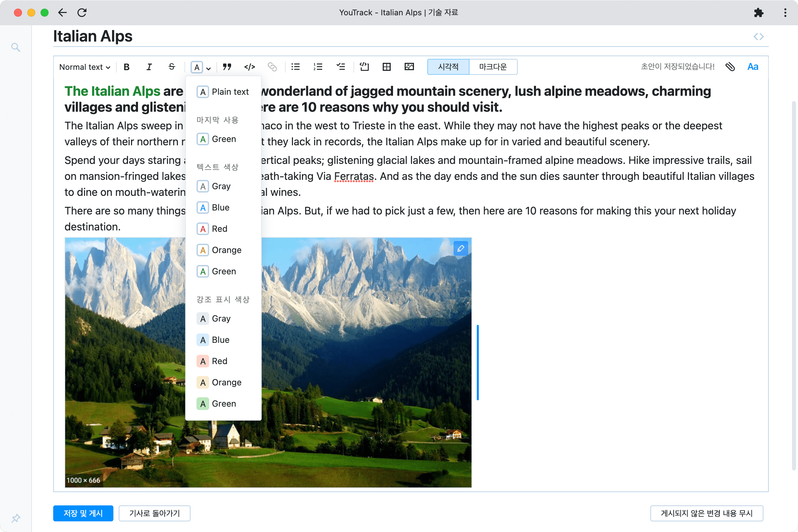Screen dimensions: 798x532
Task: Create a bulleted list
Action: tap(296, 67)
